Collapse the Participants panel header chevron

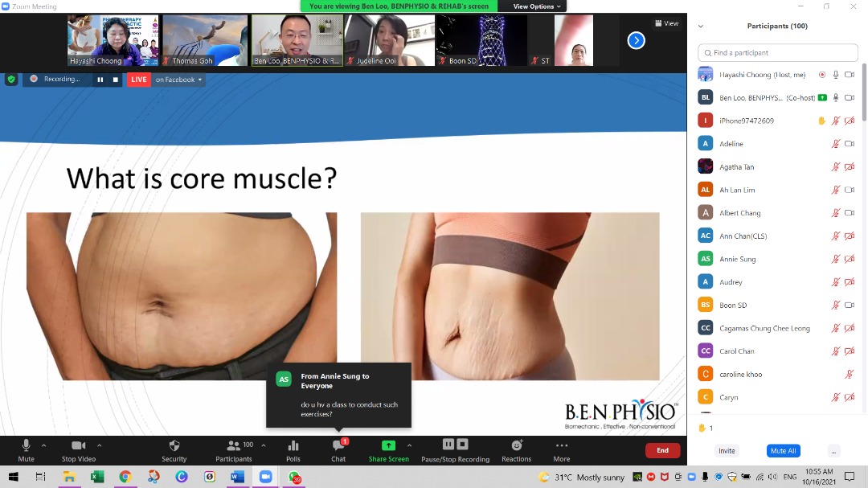click(701, 27)
